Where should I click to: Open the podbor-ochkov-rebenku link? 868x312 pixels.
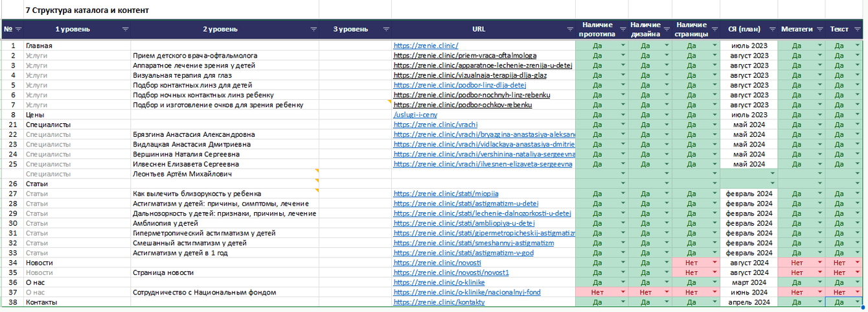point(463,105)
